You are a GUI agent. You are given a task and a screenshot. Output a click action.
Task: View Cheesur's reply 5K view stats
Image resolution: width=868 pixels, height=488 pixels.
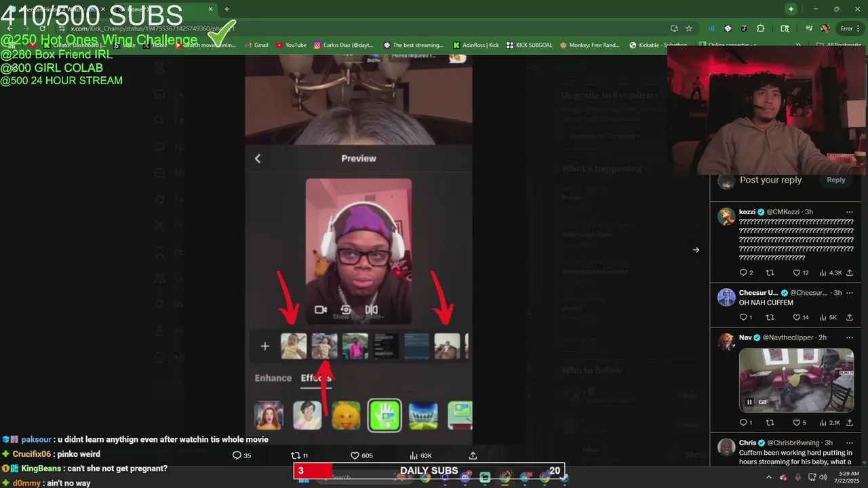click(829, 317)
